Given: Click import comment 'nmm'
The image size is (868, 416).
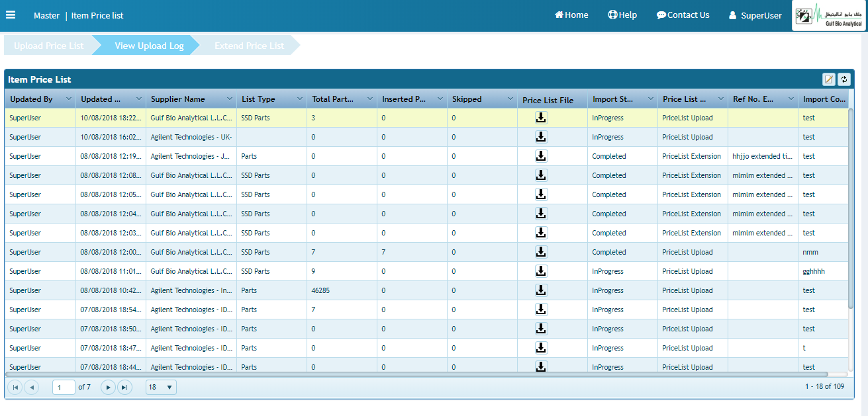Looking at the screenshot, I should (810, 252).
